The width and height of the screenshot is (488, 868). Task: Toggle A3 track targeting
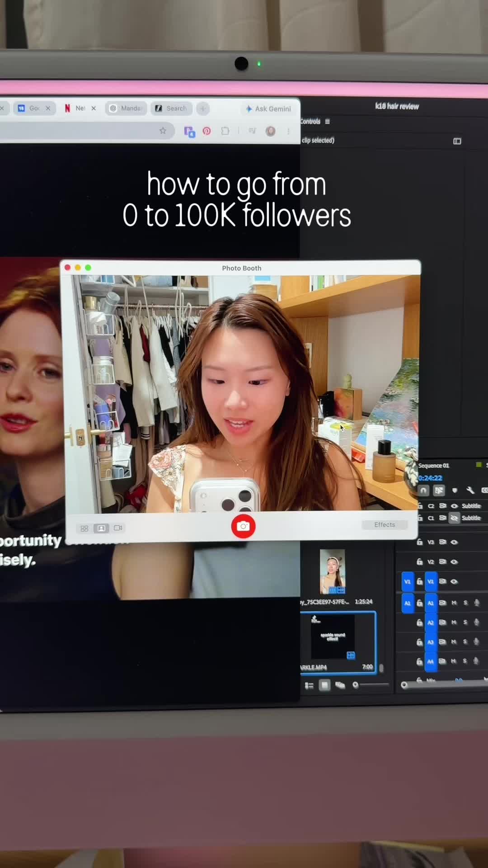431,642
